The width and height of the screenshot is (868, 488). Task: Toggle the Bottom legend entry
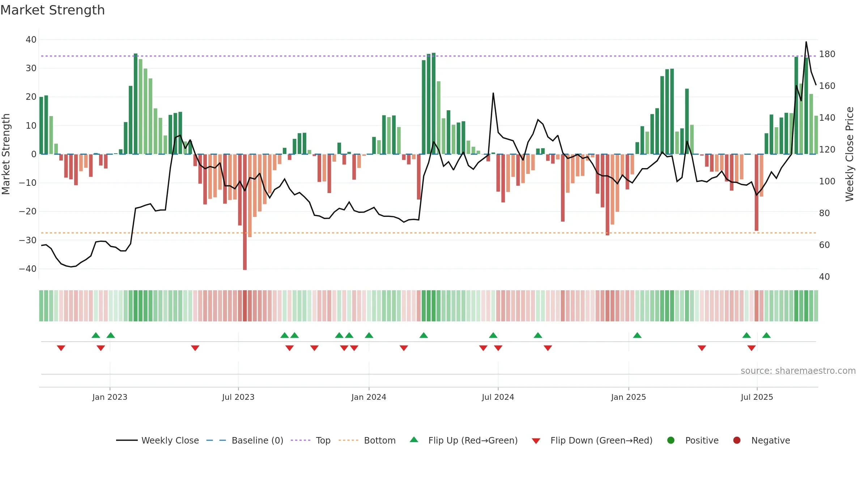coord(367,440)
